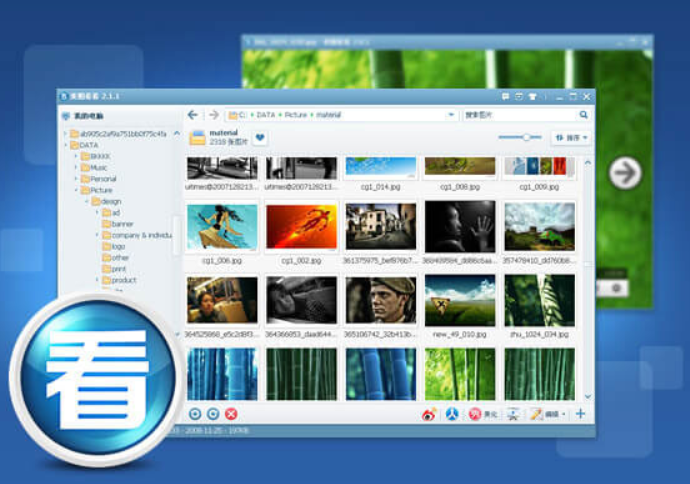Select the banner folder in the tree

[x=117, y=224]
